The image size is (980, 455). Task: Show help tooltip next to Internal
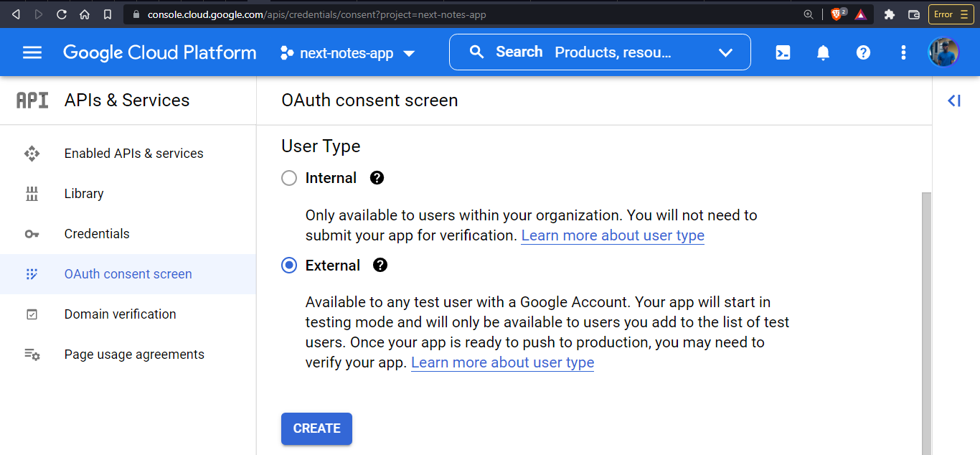[377, 178]
